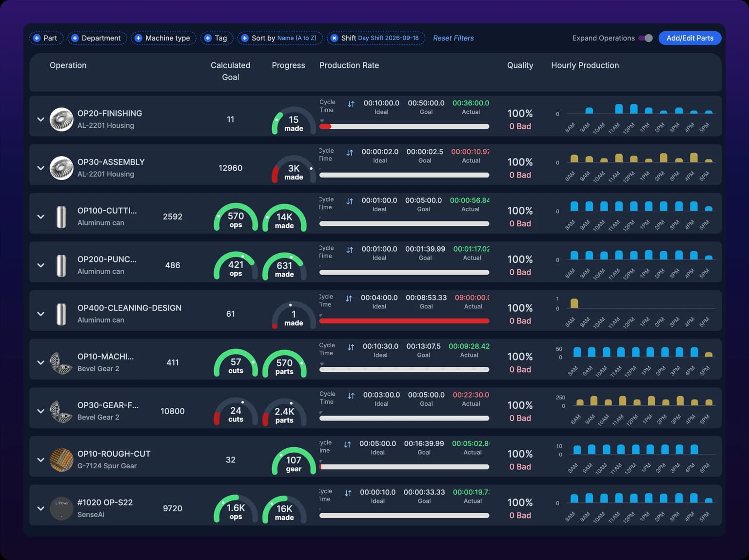Click the sort arrows icon in OP100-CUTTI row
The height and width of the screenshot is (560, 749).
pyautogui.click(x=350, y=201)
